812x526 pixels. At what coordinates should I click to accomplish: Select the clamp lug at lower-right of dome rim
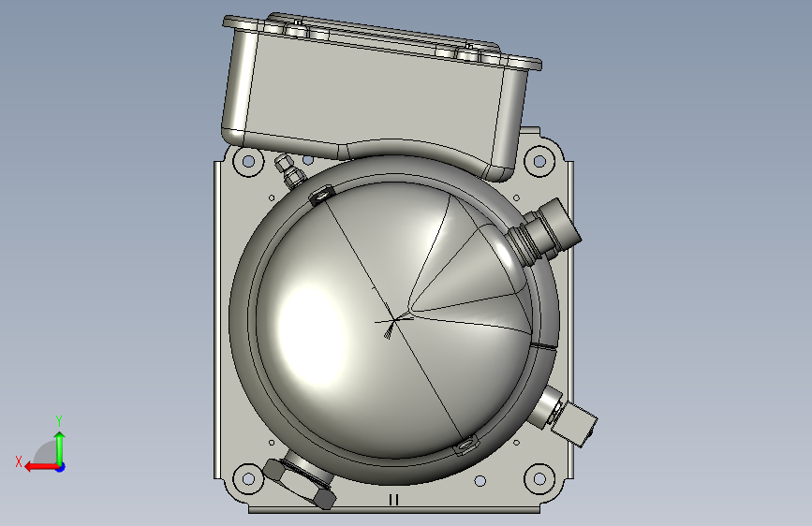[x=465, y=446]
